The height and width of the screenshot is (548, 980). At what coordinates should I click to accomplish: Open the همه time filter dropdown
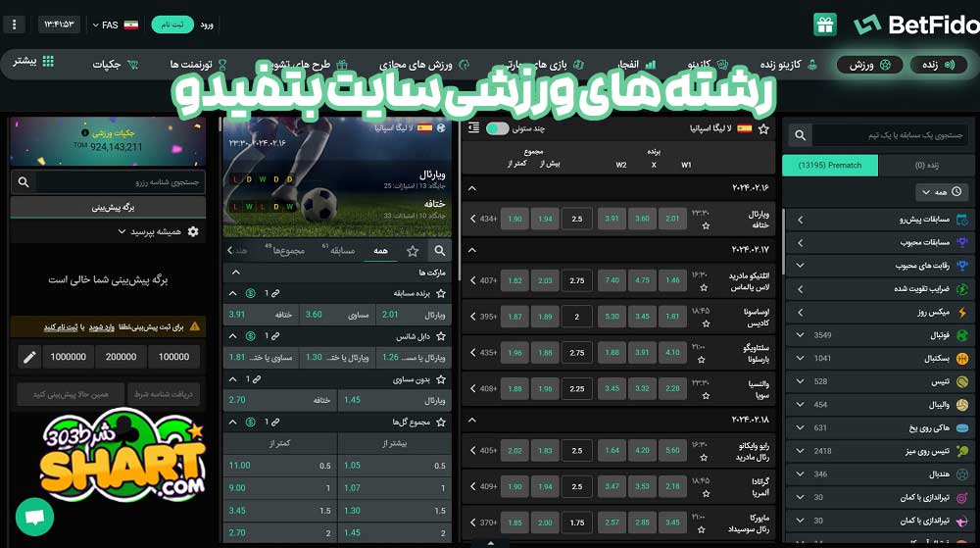(942, 192)
